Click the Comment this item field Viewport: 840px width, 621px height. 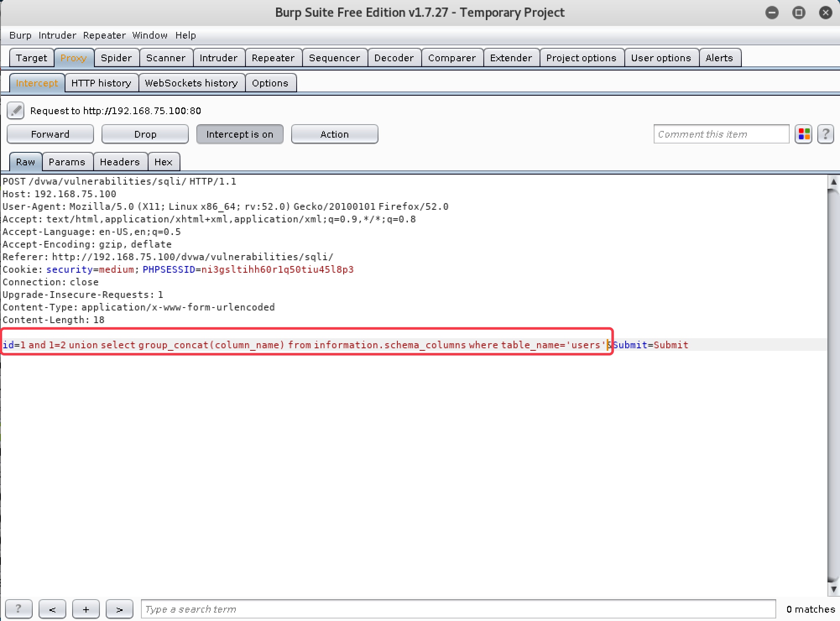click(x=721, y=134)
